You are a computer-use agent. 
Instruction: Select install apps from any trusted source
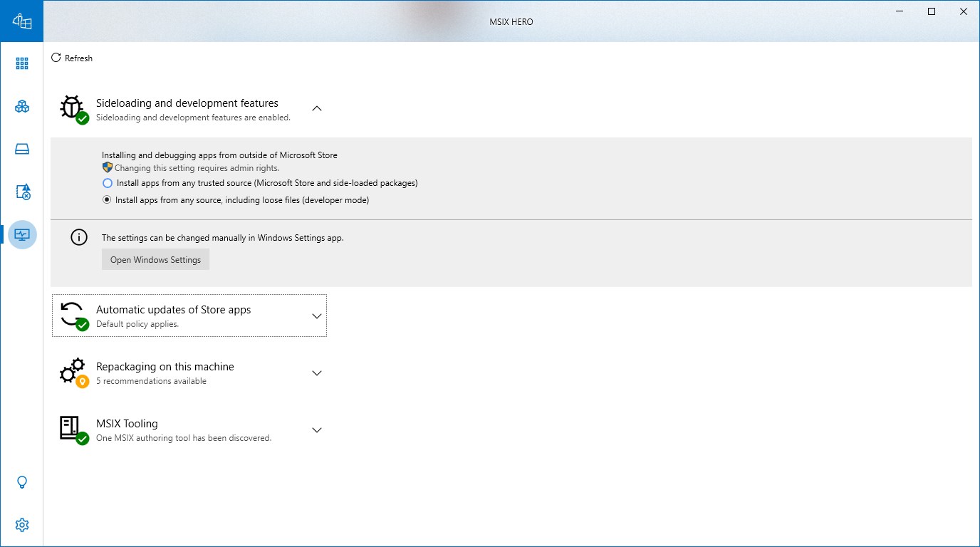pyautogui.click(x=260, y=183)
